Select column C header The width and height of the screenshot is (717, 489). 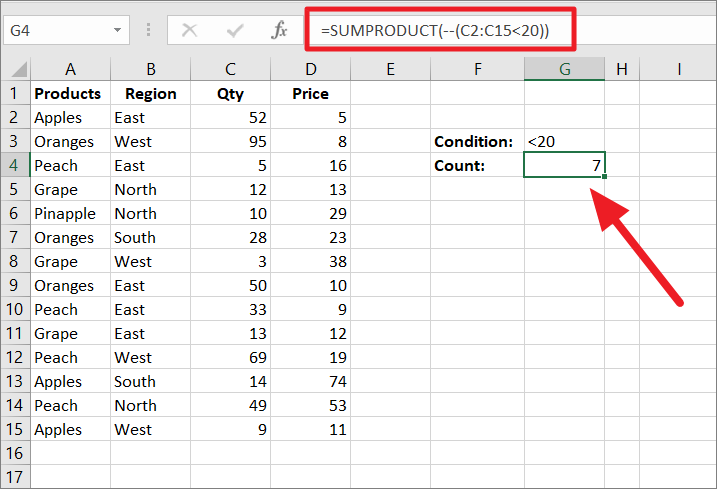230,70
